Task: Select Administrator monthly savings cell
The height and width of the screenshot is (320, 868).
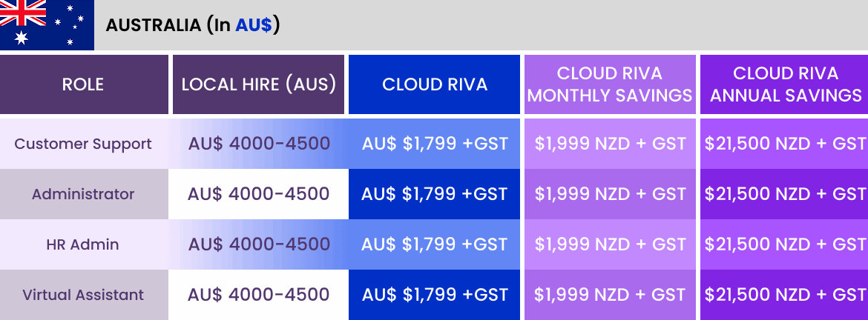Action: (x=610, y=194)
